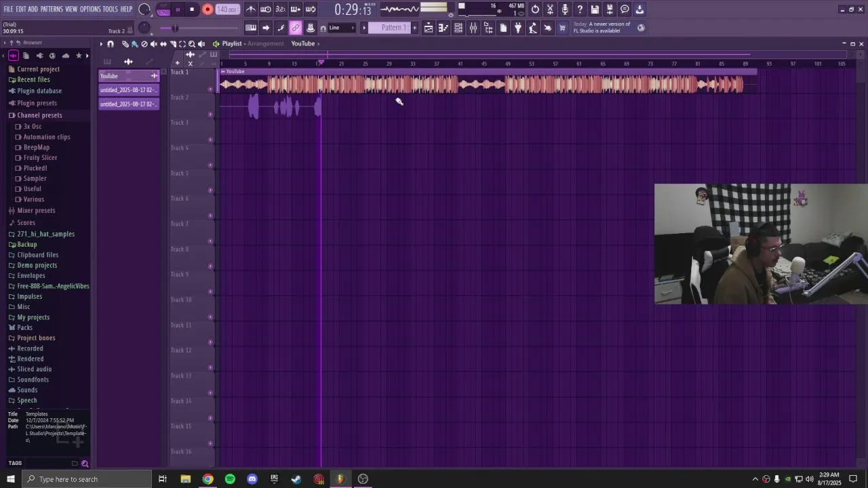Open audio editor scissors icon

click(x=550, y=9)
